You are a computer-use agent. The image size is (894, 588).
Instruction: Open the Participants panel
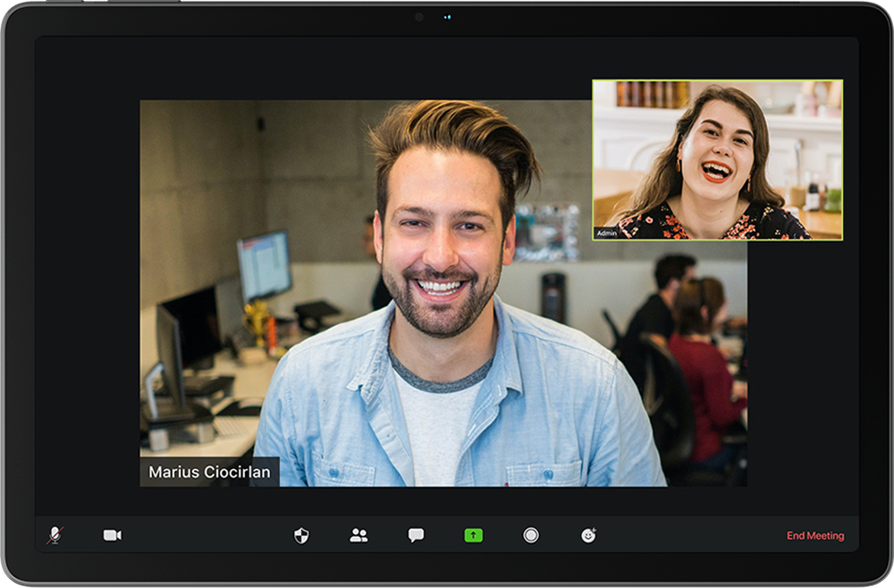(358, 535)
